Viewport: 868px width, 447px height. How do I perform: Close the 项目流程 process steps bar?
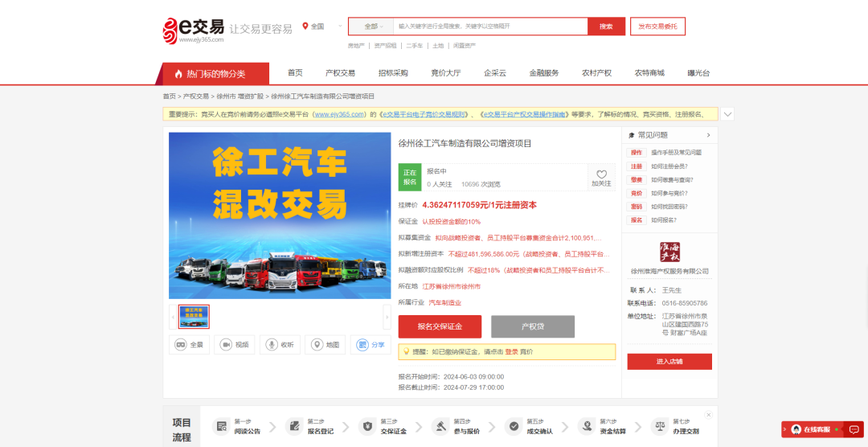(708, 415)
